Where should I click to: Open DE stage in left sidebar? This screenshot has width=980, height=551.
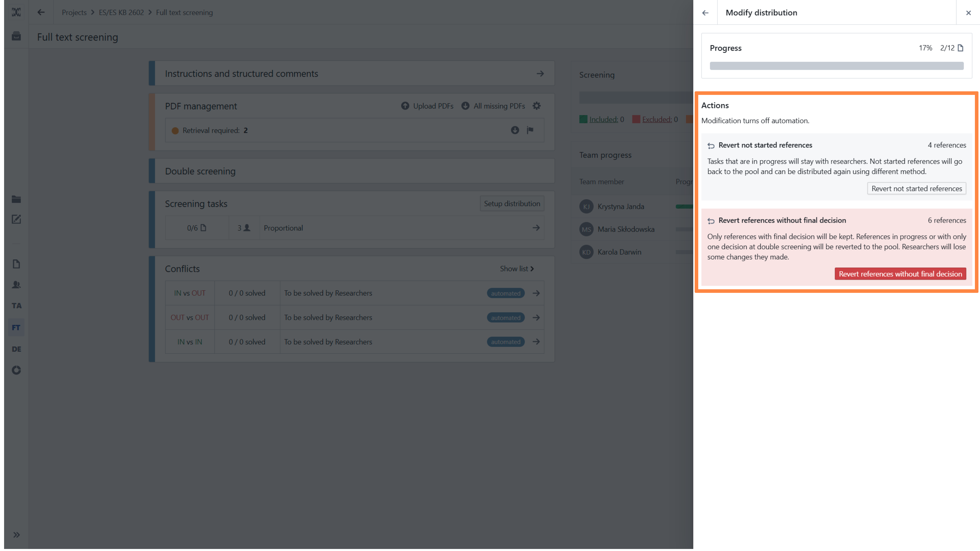pos(16,349)
